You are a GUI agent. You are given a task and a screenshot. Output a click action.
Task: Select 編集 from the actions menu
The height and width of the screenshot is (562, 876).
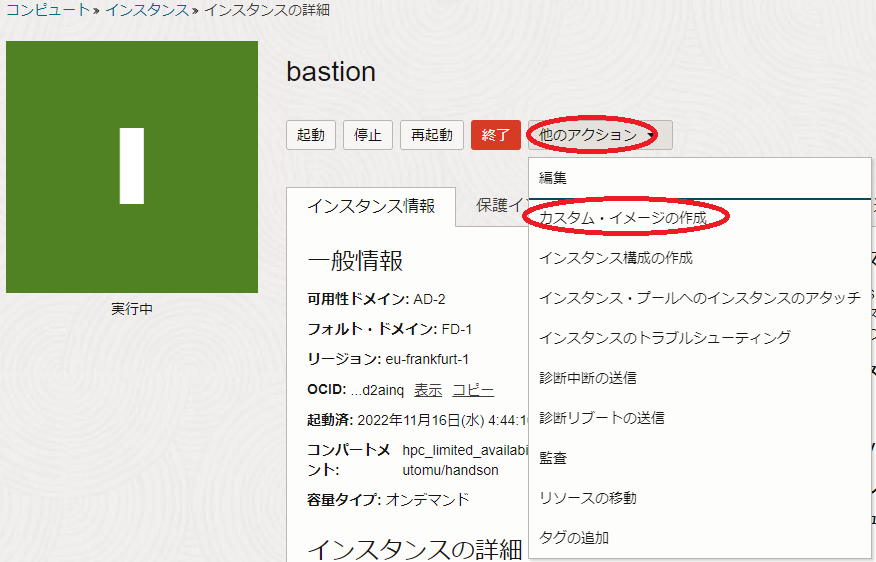pyautogui.click(x=553, y=178)
